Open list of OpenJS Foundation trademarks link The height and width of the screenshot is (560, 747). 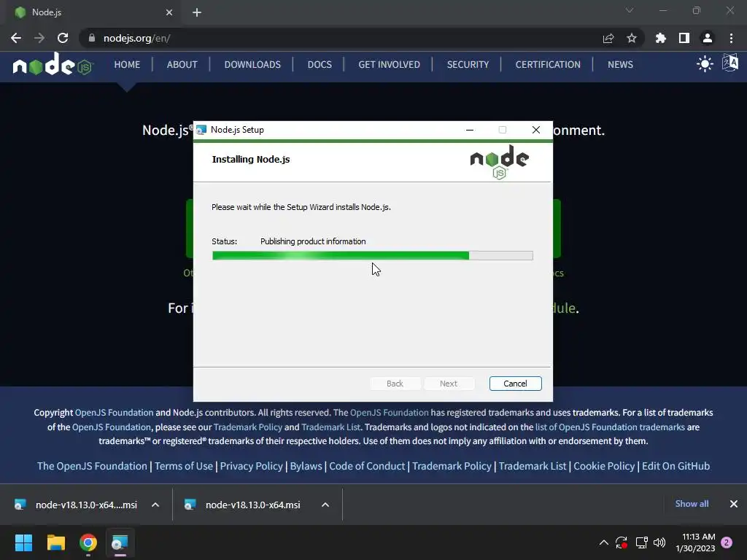[x=610, y=427]
